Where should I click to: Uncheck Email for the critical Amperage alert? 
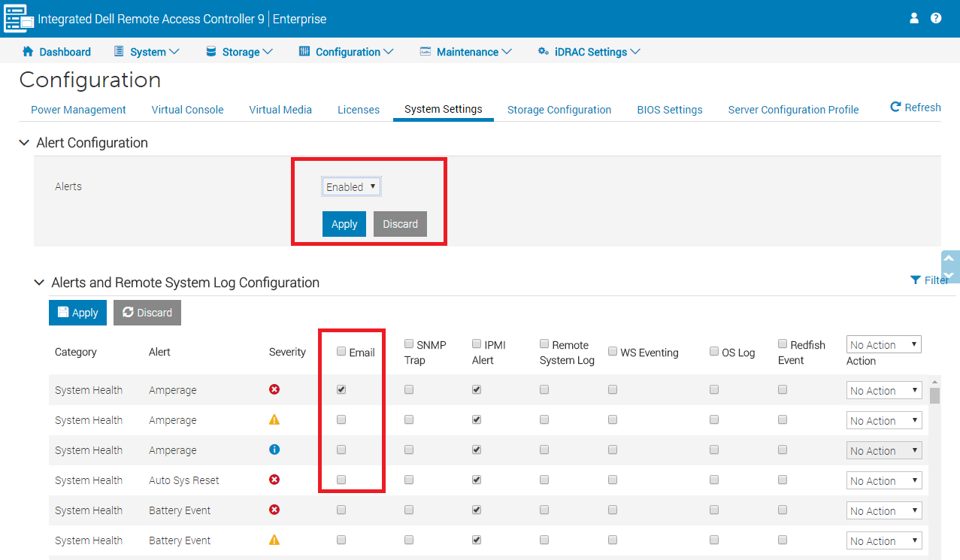[x=341, y=389]
